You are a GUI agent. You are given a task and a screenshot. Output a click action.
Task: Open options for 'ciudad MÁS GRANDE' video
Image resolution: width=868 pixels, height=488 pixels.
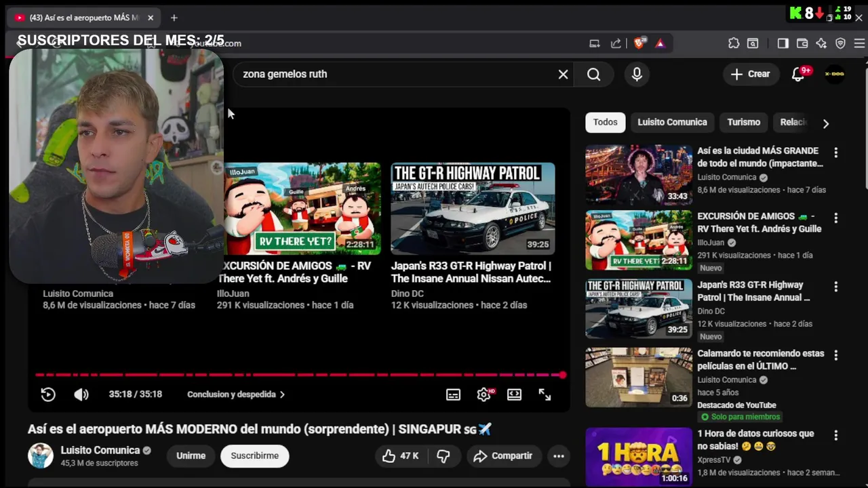click(x=836, y=153)
